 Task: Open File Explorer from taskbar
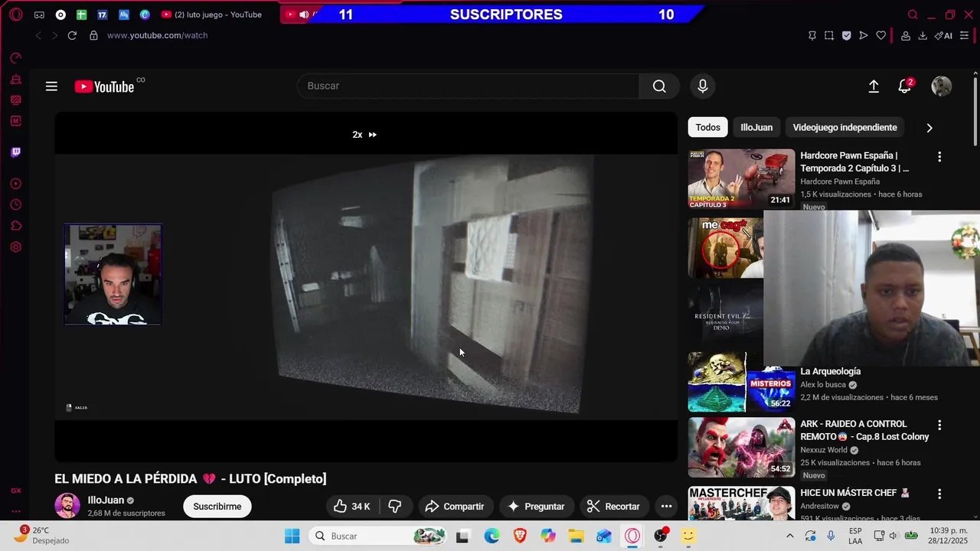(576, 536)
